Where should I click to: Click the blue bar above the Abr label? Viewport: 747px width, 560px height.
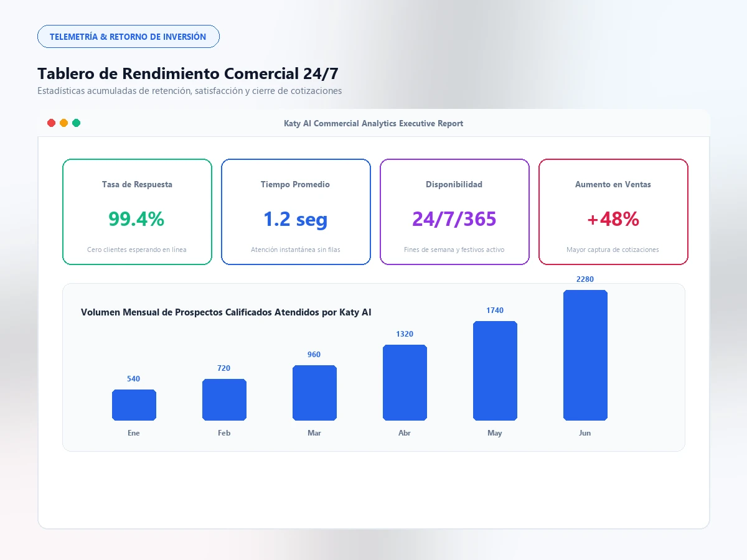click(x=405, y=383)
